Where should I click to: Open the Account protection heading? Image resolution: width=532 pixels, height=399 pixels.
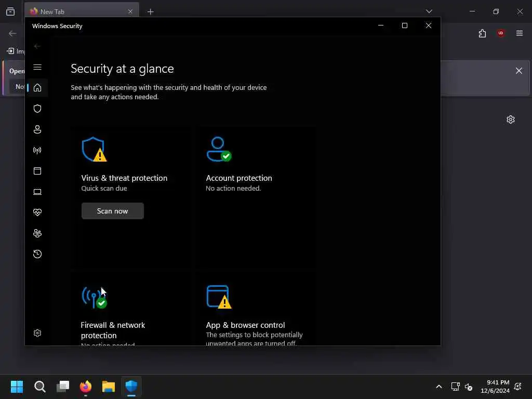(x=239, y=178)
